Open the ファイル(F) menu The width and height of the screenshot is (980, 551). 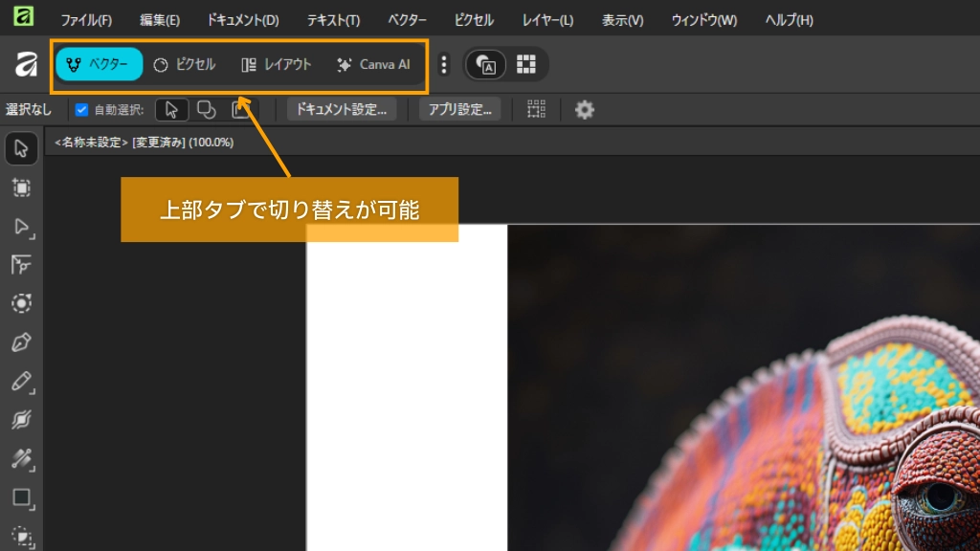point(86,20)
